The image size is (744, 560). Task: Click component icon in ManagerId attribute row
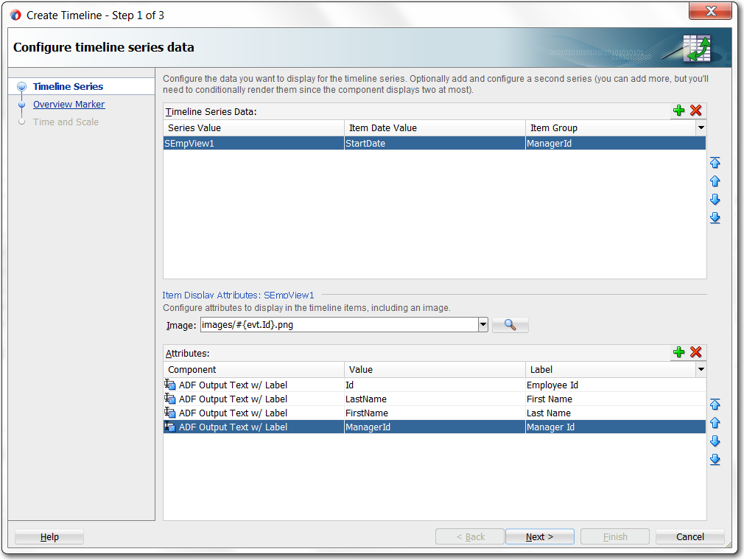170,427
